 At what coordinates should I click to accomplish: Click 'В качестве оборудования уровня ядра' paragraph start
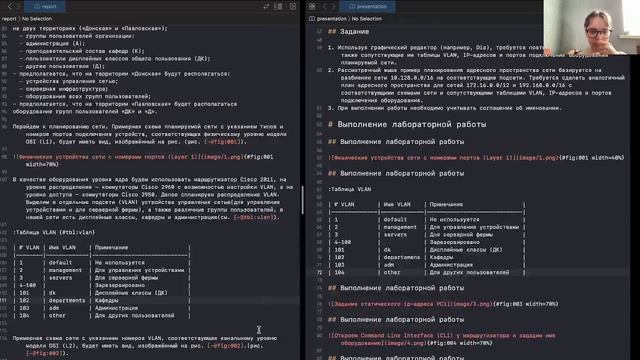pyautogui.click(x=70, y=180)
